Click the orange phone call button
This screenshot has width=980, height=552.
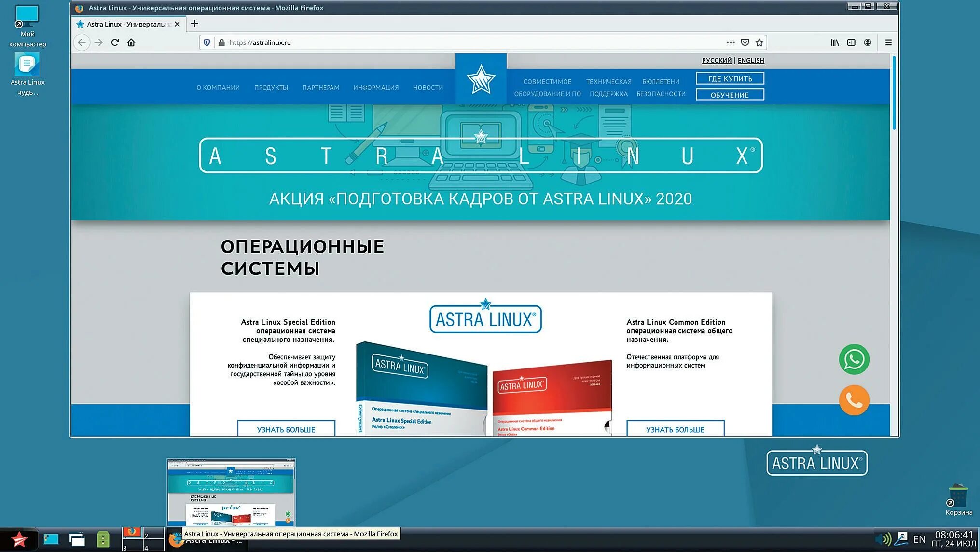coord(854,400)
